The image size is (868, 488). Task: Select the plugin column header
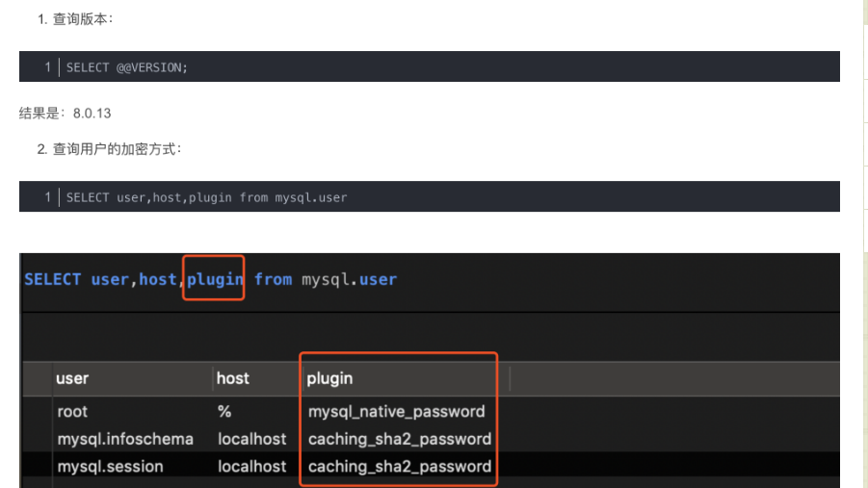(x=329, y=378)
